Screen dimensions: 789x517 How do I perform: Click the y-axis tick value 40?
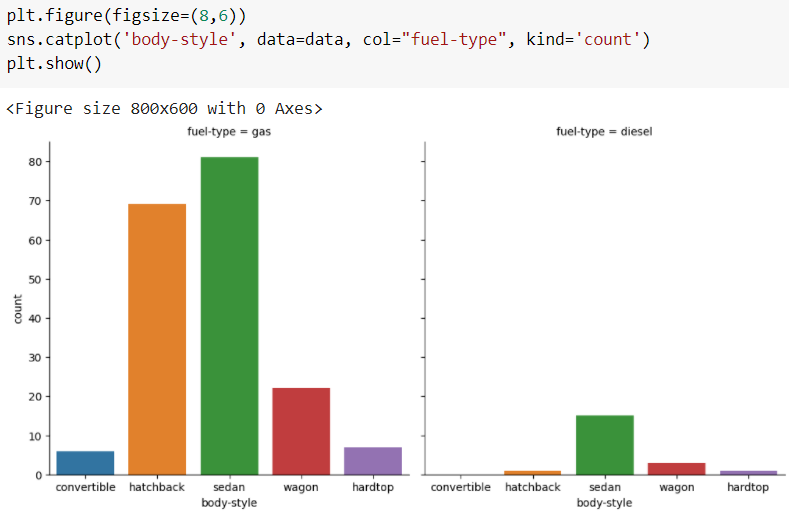coord(35,318)
